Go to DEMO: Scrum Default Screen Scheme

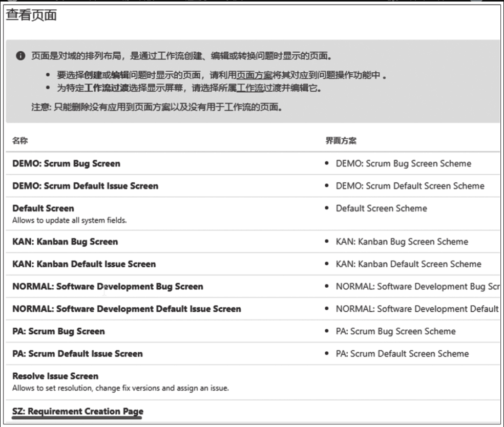(410, 186)
